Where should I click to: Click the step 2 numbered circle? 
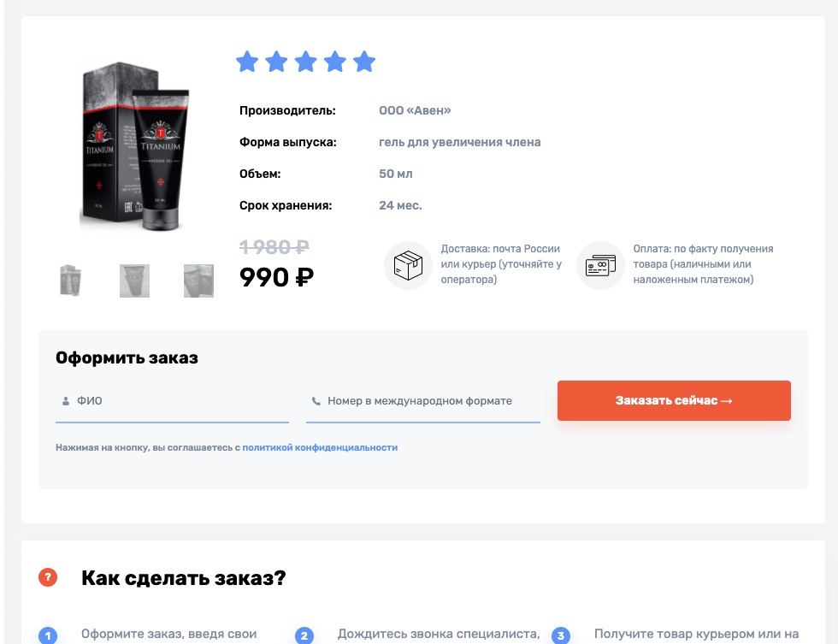coord(304,636)
